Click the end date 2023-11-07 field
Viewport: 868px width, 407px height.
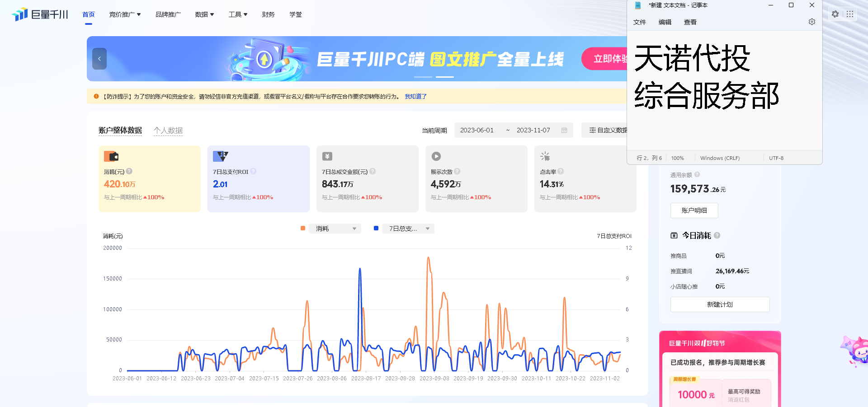533,130
